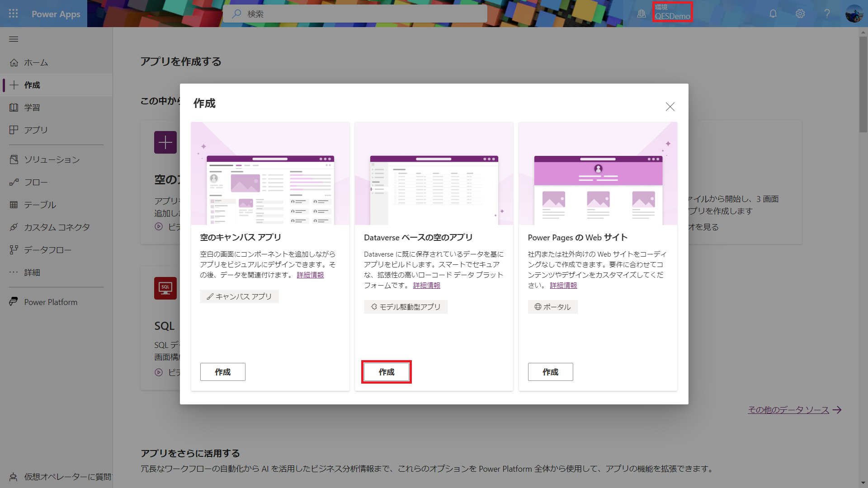Click the flow icon beside フロー

tap(14, 182)
